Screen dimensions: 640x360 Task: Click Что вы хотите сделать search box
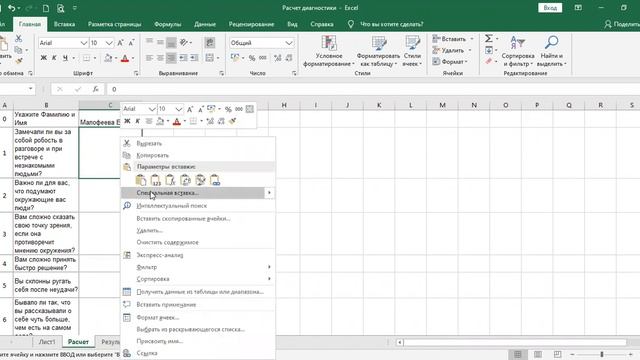coord(387,24)
